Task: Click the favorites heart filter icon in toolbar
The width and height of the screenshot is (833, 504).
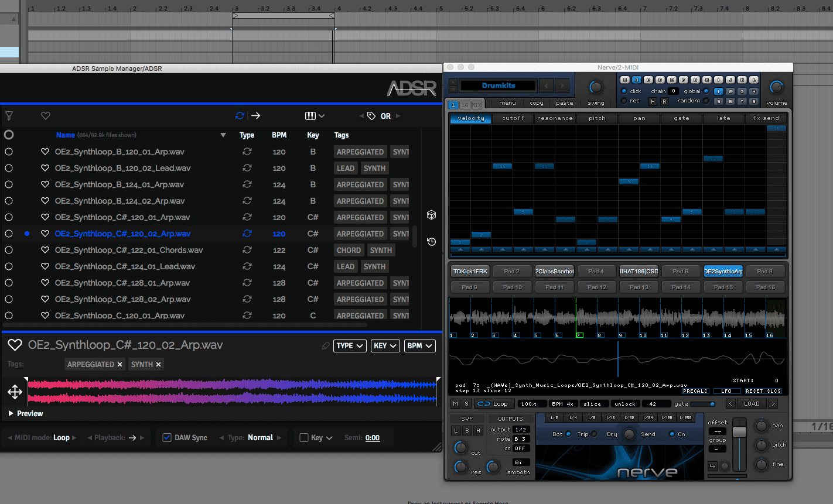Action: [x=46, y=116]
